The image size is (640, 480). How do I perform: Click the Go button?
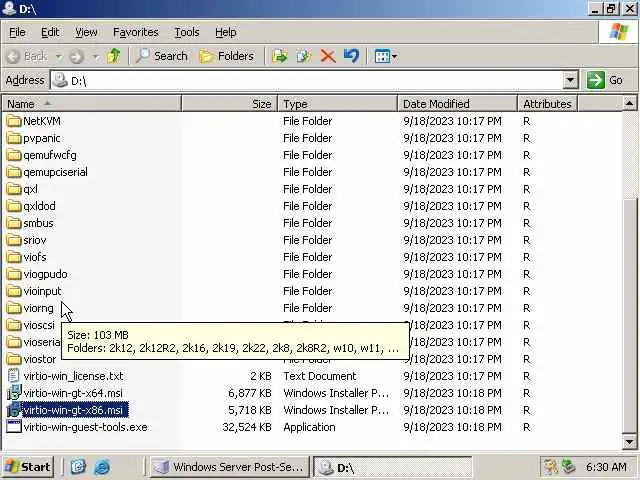(x=605, y=80)
